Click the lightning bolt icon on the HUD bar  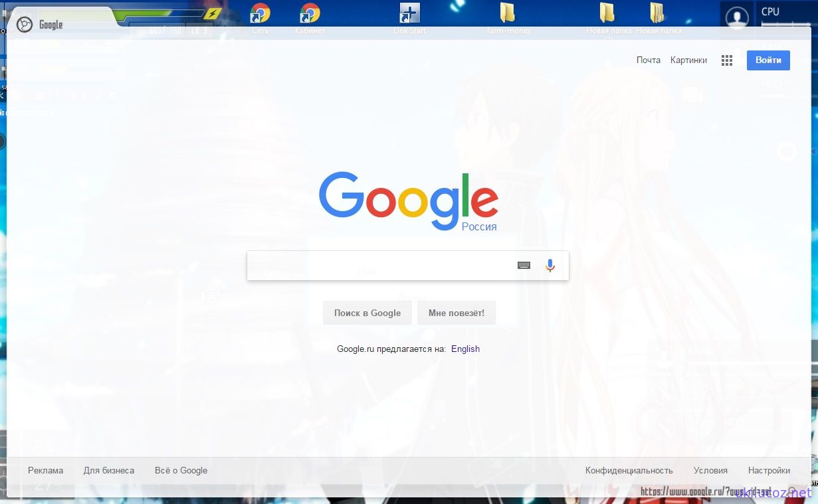(x=212, y=14)
